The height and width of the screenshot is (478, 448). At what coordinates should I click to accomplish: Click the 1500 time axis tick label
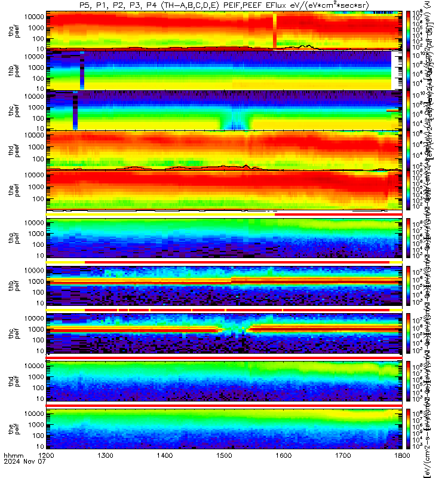point(225,455)
